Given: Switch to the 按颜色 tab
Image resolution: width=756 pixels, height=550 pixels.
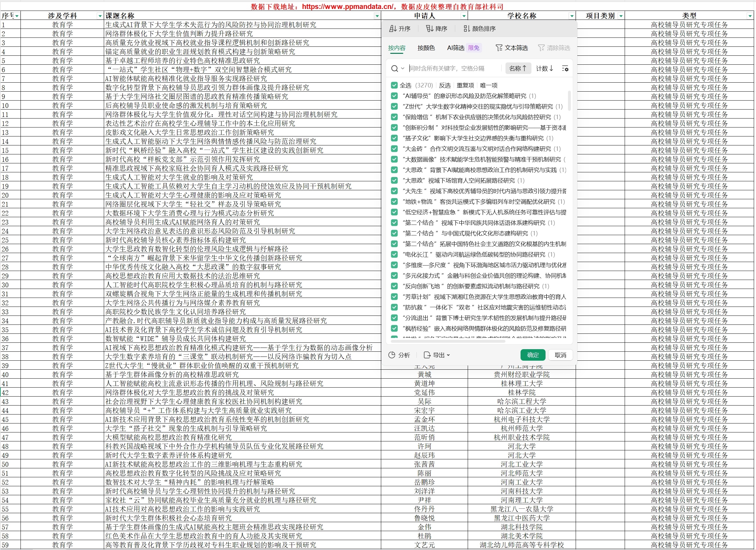Looking at the screenshot, I should pos(426,48).
